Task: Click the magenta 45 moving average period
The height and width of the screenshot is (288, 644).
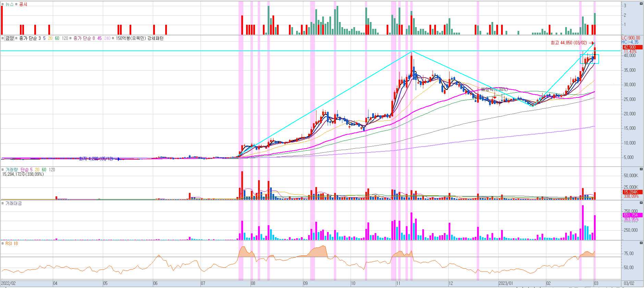Action: point(99,38)
